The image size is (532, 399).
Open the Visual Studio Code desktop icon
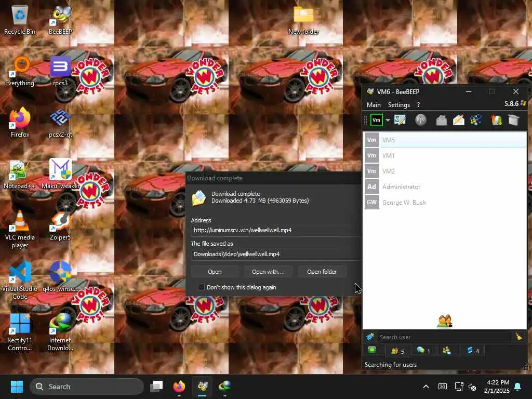[x=20, y=281]
